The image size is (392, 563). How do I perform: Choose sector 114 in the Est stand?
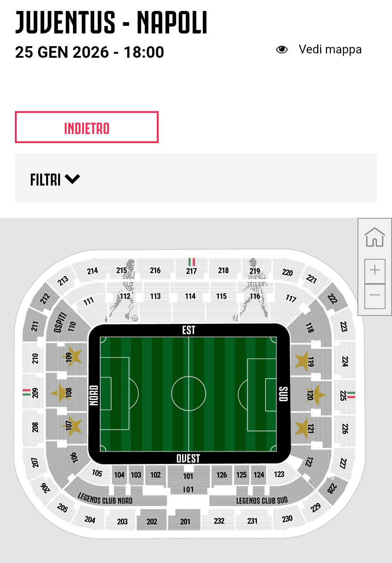point(190,297)
